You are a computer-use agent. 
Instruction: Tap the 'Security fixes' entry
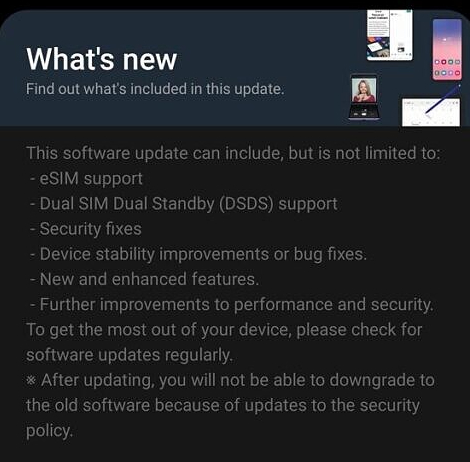click(86, 229)
